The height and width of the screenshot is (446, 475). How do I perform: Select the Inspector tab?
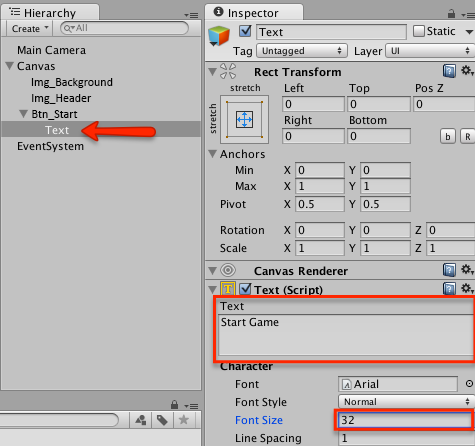pyautogui.click(x=254, y=13)
